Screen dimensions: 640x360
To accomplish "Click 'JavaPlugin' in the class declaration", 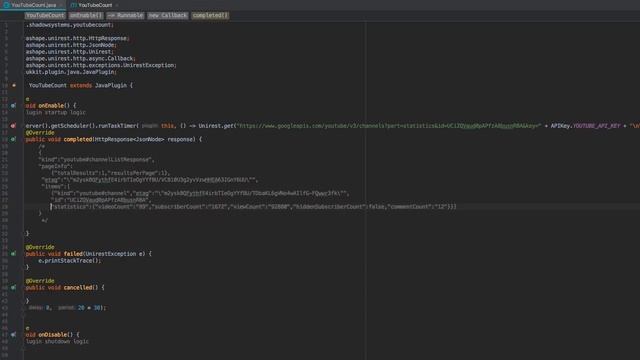I will tap(111, 85).
